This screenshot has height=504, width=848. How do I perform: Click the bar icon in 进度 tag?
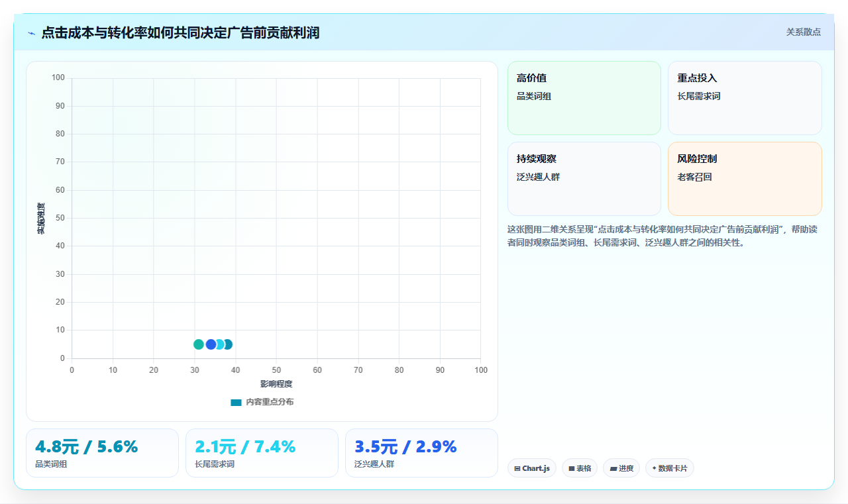coord(613,468)
